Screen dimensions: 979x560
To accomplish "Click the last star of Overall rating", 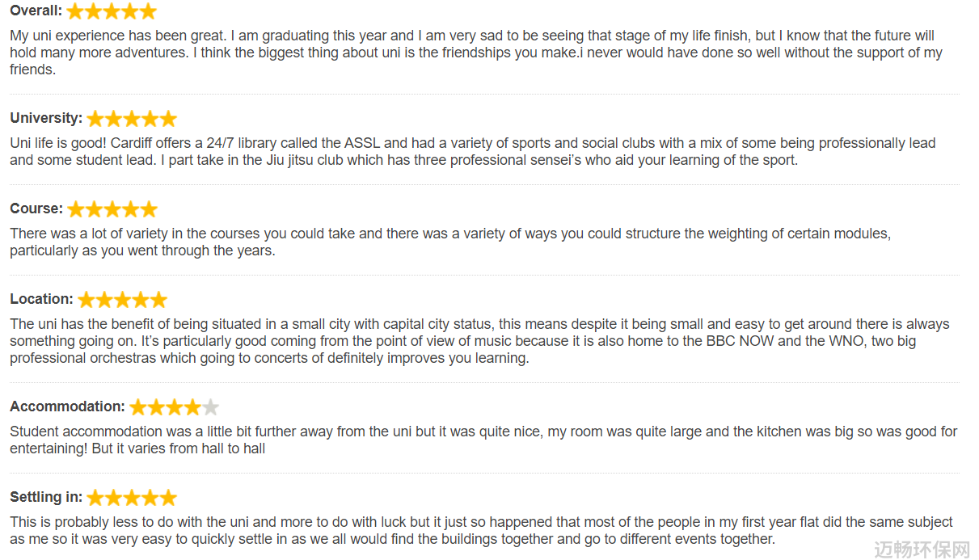I will [x=148, y=11].
